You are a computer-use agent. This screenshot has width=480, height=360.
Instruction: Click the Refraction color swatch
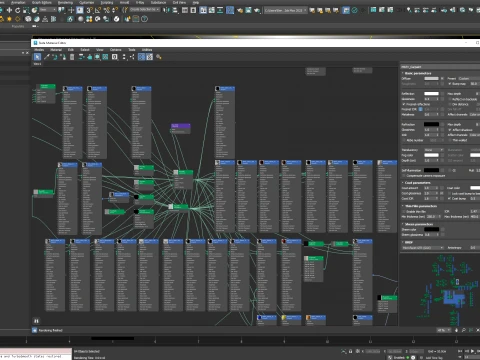click(431, 124)
